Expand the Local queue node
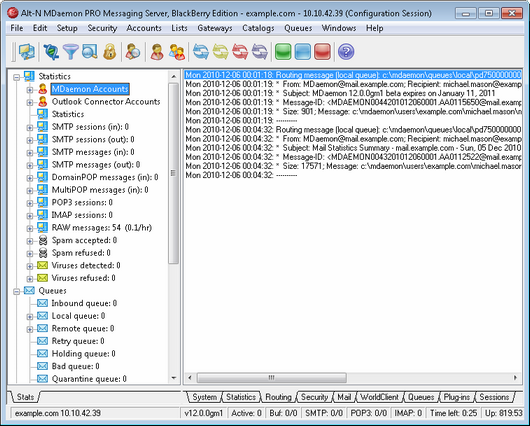 pos(30,317)
